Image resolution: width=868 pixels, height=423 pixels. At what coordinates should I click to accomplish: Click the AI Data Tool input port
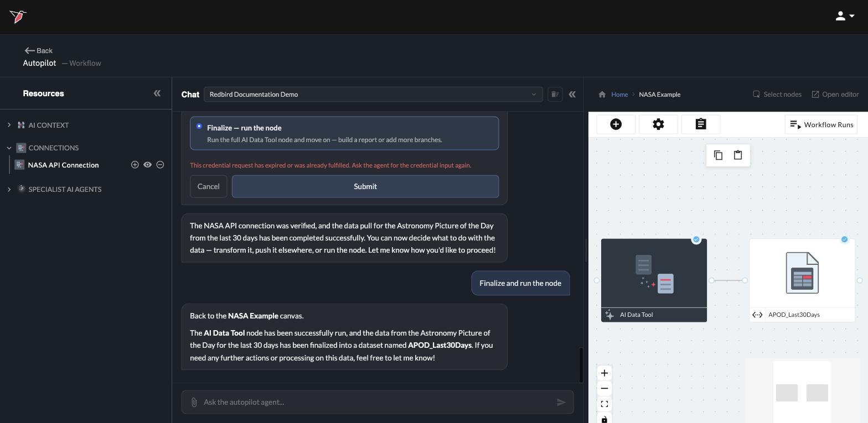[x=596, y=280]
